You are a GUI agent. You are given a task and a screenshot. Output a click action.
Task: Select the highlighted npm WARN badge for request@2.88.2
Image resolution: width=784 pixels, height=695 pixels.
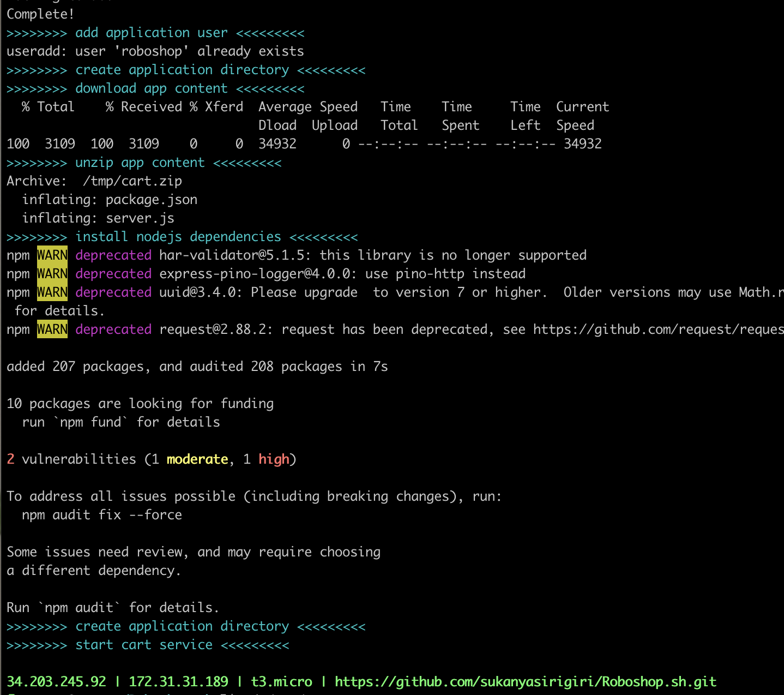[x=52, y=329]
